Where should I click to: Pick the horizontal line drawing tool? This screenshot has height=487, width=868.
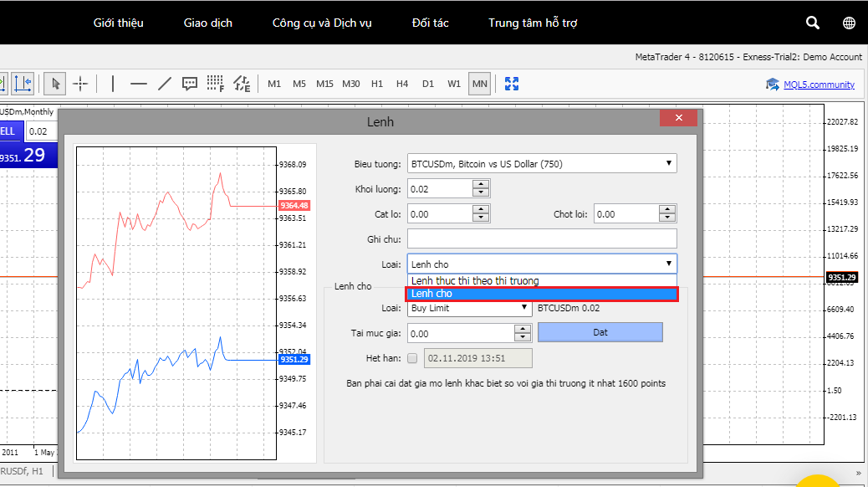pyautogui.click(x=139, y=84)
